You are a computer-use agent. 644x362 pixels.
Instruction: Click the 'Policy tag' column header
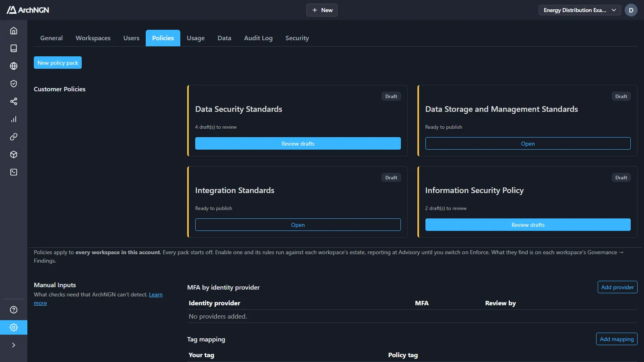tap(403, 355)
